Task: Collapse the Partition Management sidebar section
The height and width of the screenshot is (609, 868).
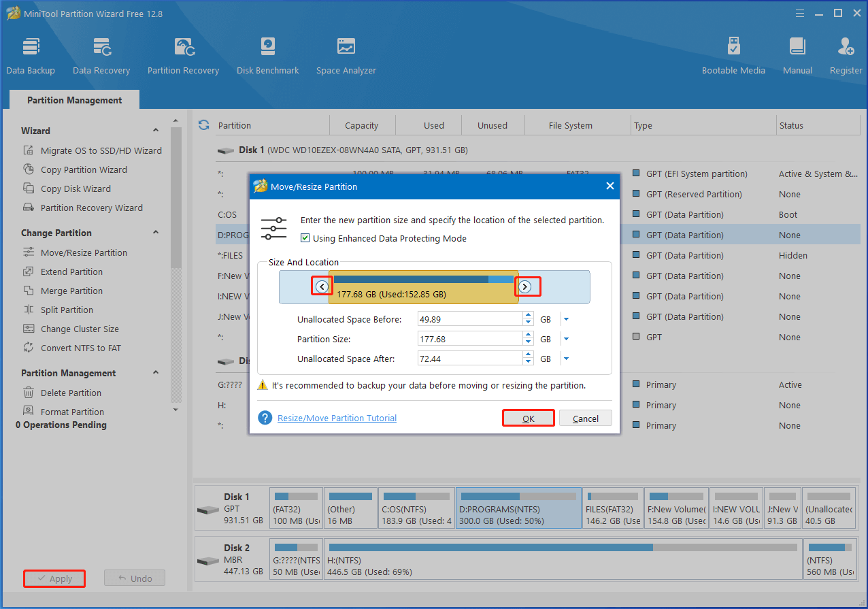Action: pos(156,373)
